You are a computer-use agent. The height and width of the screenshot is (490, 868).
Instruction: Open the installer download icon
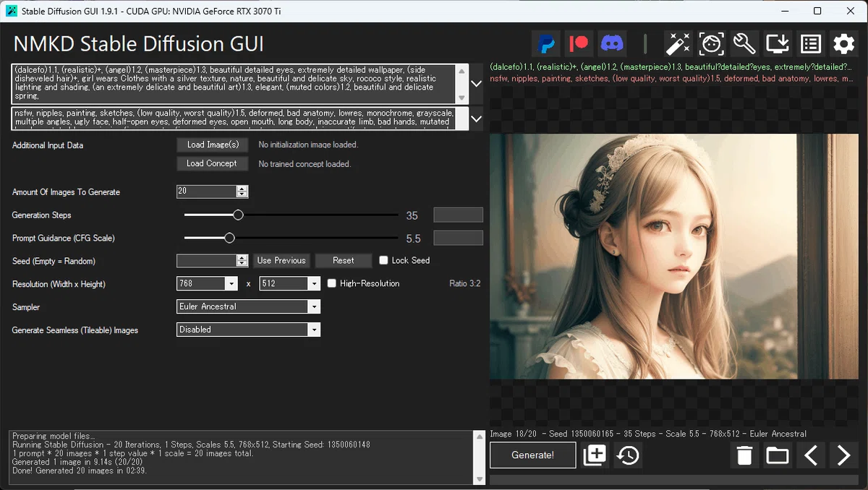[x=778, y=44]
